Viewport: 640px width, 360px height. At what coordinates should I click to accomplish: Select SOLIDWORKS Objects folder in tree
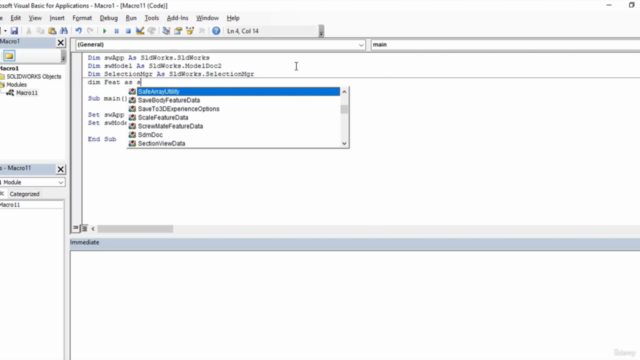click(x=33, y=76)
